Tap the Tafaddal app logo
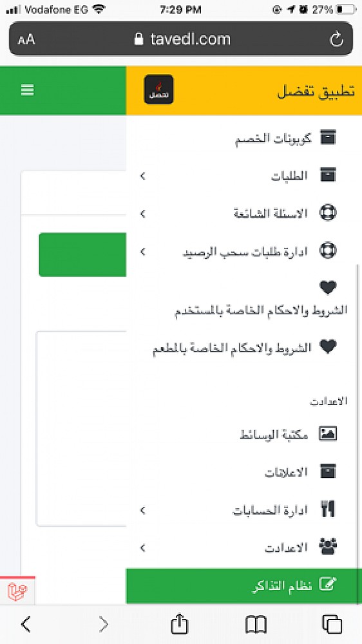The image size is (362, 644). pyautogui.click(x=158, y=90)
